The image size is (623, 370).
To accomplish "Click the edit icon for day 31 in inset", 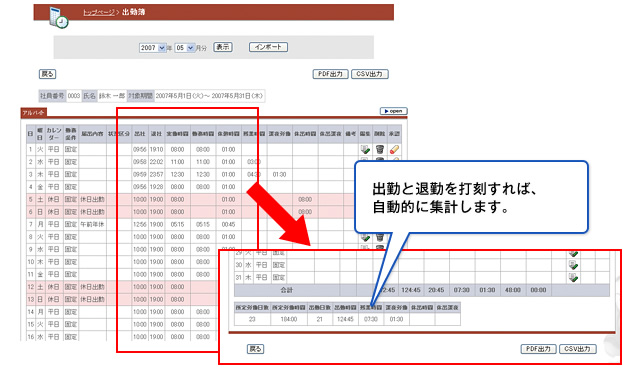I will click(x=573, y=277).
